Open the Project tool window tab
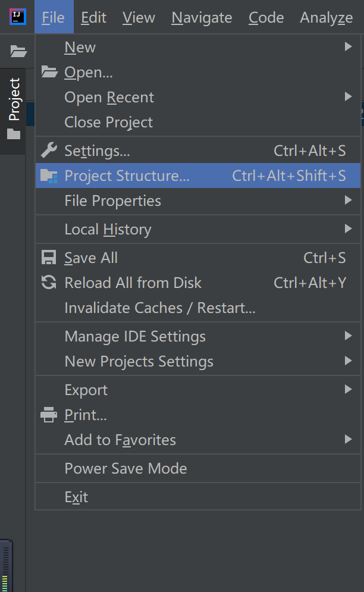Viewport: 364px width, 592px height. point(14,108)
